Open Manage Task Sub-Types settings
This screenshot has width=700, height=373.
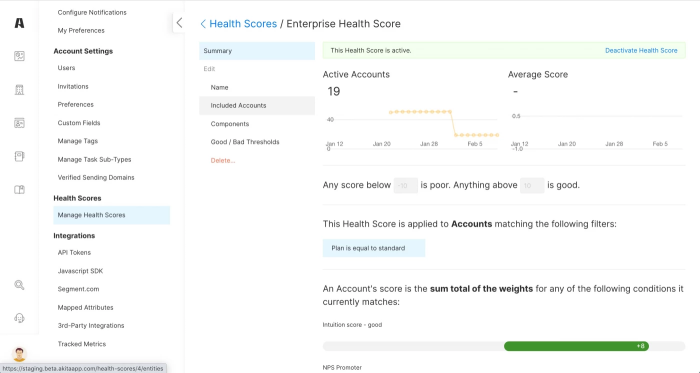pos(94,159)
